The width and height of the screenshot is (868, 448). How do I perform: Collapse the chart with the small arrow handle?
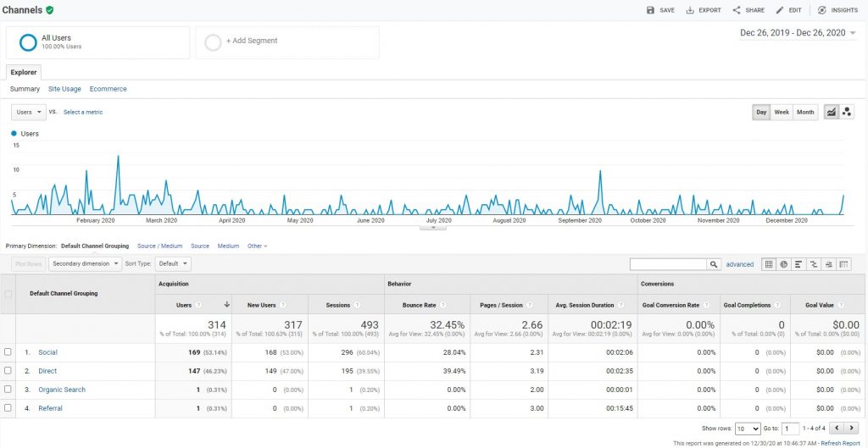tap(433, 227)
